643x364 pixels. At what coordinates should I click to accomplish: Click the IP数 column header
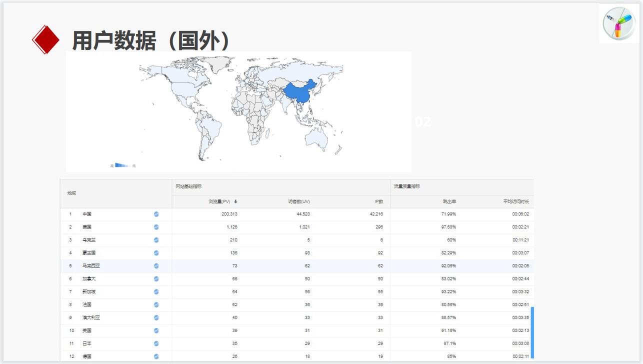click(x=378, y=201)
